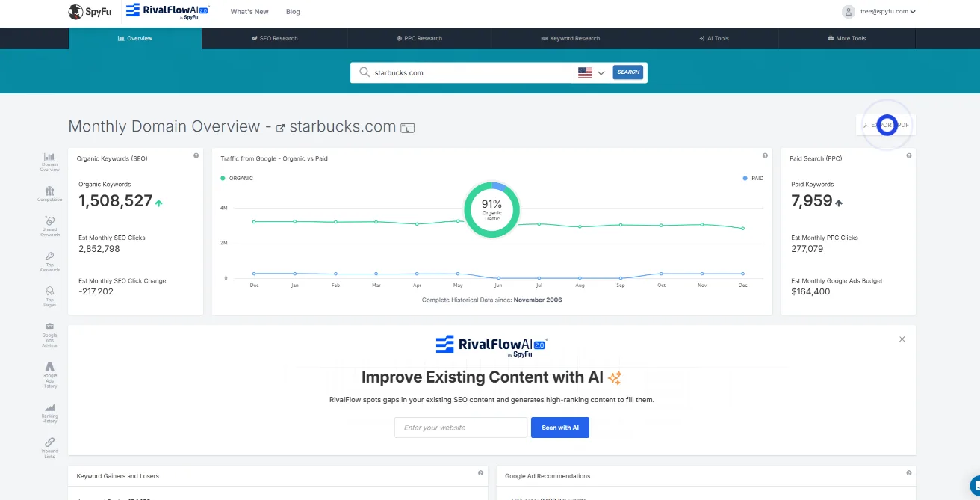Open Ranking History in the sidebar

(49, 413)
